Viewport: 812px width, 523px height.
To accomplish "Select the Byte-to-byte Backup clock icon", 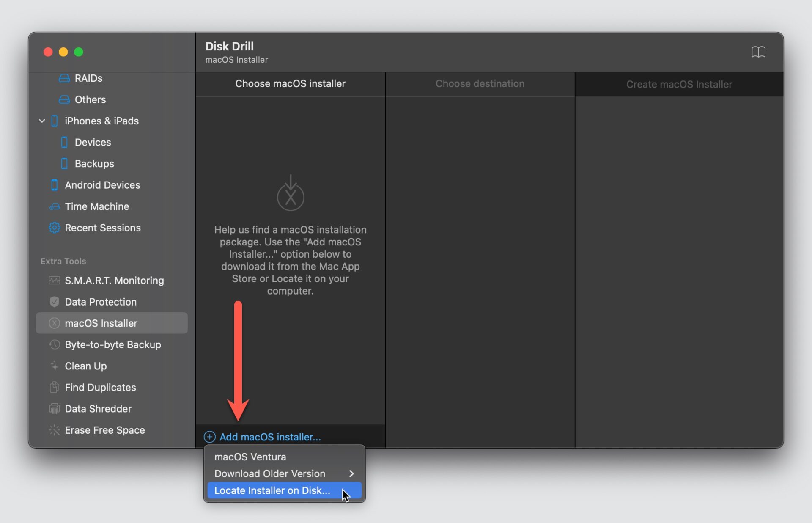I will click(55, 345).
